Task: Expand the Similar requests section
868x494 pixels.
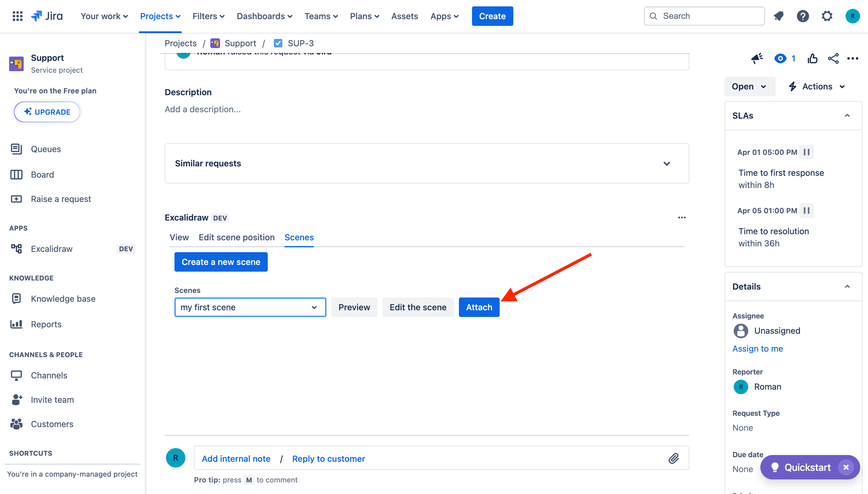Action: (x=667, y=164)
